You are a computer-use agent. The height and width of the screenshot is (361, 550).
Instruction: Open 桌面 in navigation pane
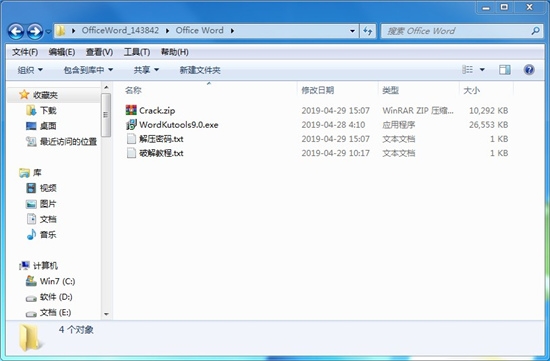48,126
